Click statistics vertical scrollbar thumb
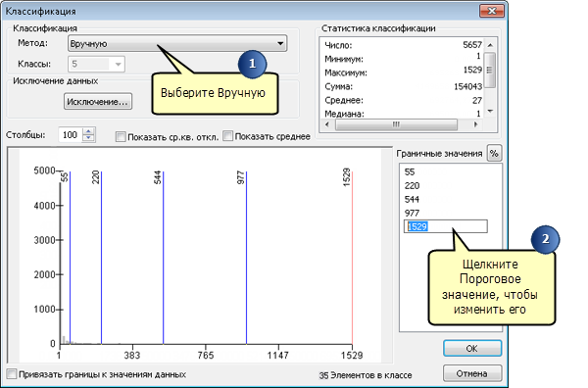This screenshot has width=588, height=388. point(490,70)
